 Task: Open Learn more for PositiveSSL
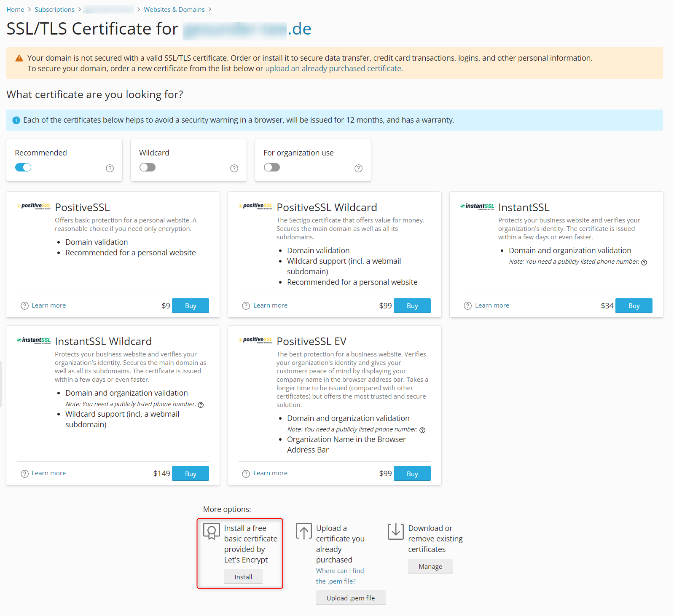pyautogui.click(x=48, y=305)
